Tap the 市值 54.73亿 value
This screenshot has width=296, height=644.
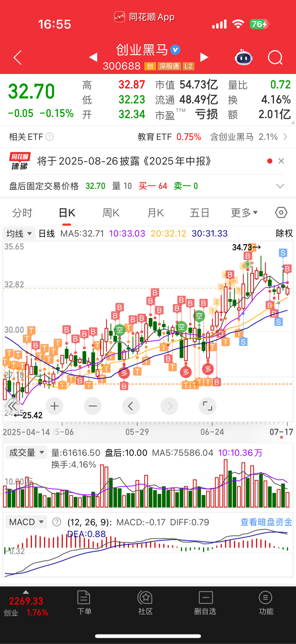tap(187, 85)
